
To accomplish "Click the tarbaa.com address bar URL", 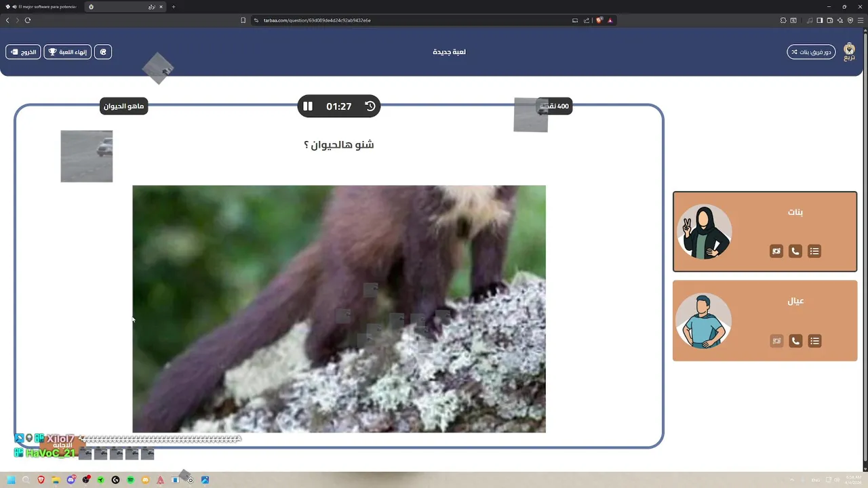I will point(317,20).
